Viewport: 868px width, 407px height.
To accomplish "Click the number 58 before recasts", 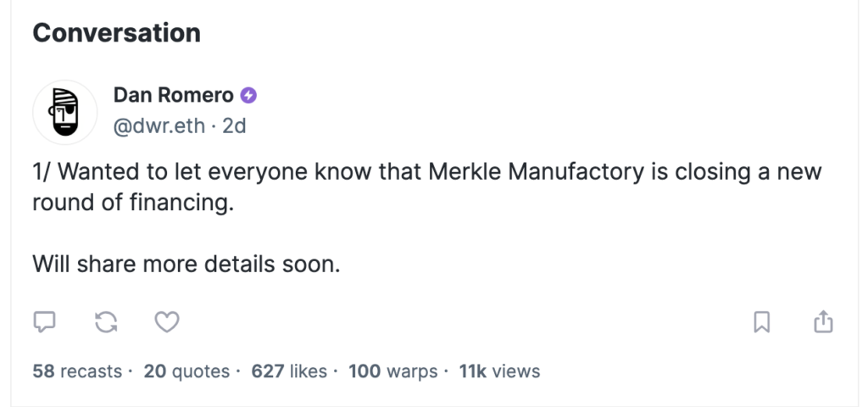I will [x=44, y=371].
